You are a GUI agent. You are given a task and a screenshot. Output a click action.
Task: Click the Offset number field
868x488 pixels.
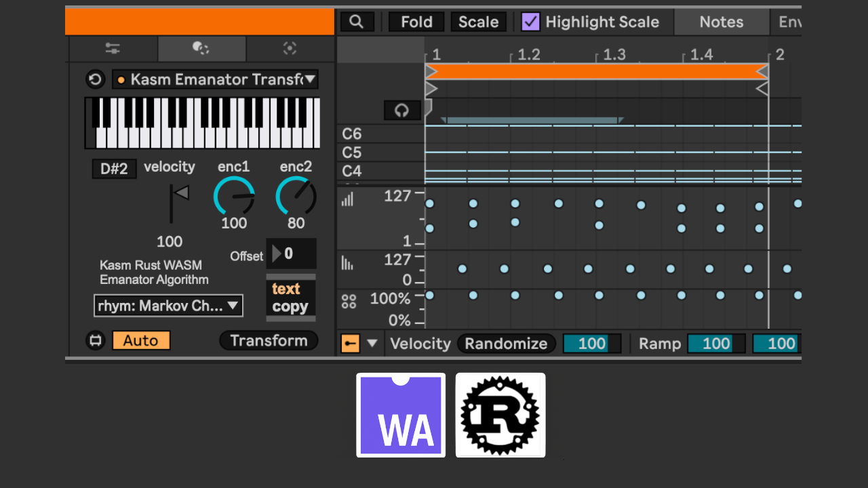pos(292,253)
